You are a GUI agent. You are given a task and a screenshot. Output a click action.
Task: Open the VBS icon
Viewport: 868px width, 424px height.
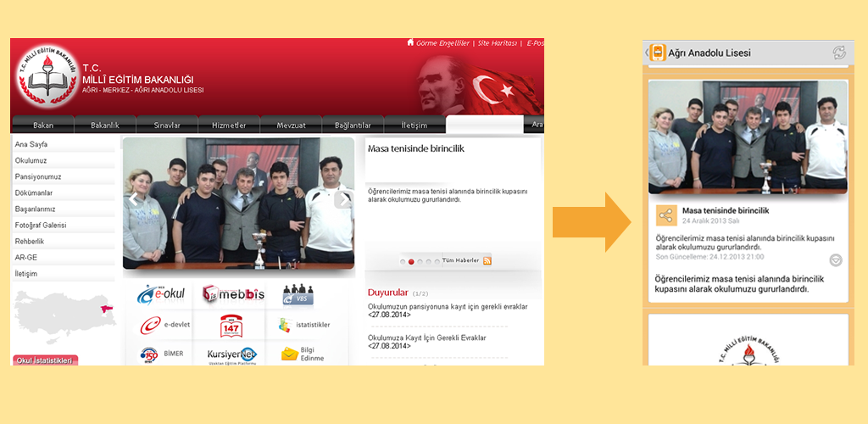tap(298, 296)
